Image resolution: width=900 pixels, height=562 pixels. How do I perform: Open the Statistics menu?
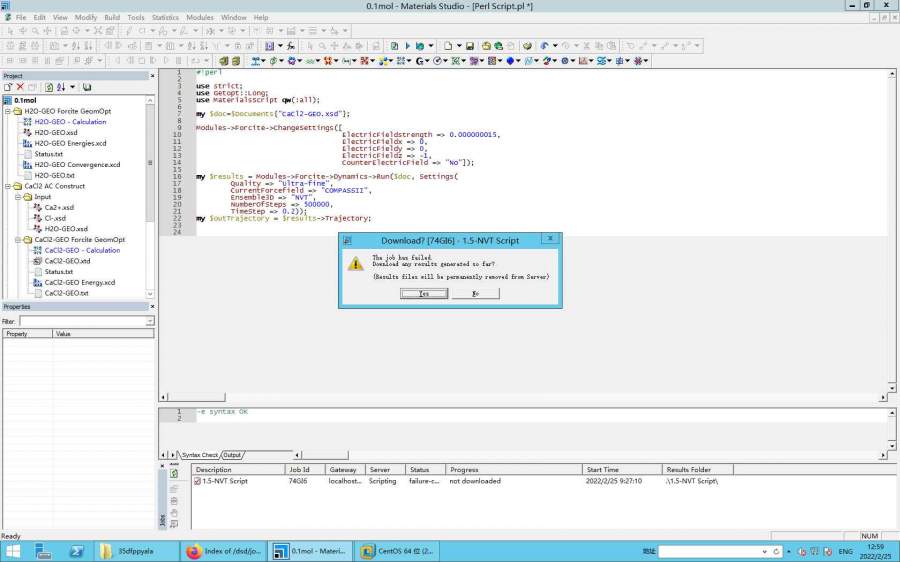(x=165, y=17)
